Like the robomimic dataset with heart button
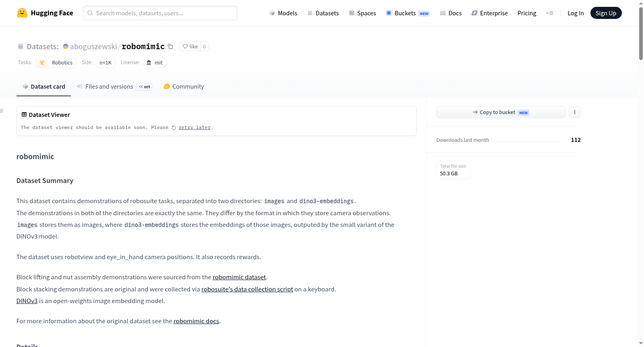644x347 pixels. [x=190, y=46]
